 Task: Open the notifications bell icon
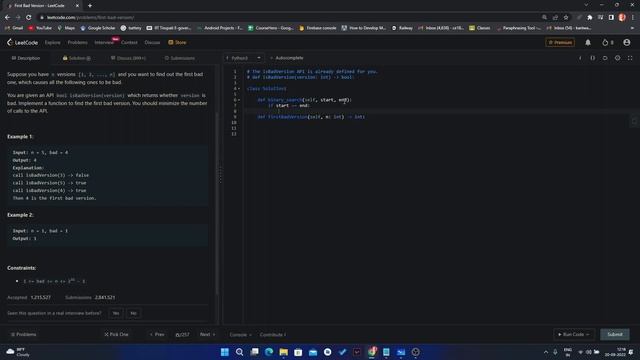[588, 42]
